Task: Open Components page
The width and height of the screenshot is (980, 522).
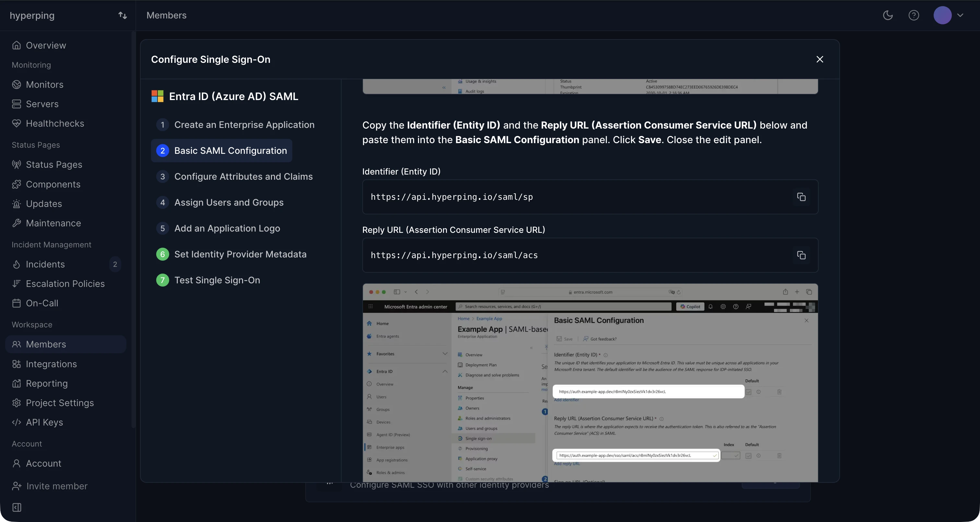Action: (x=53, y=184)
